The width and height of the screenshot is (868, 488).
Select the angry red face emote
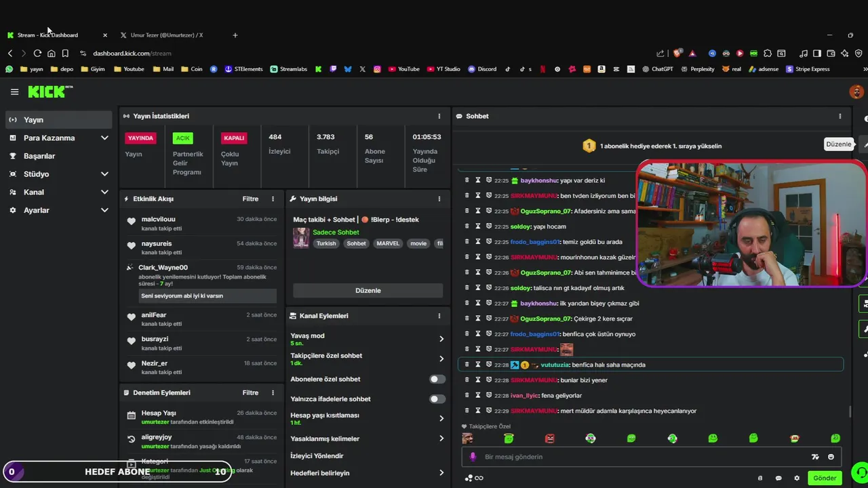[x=550, y=439]
